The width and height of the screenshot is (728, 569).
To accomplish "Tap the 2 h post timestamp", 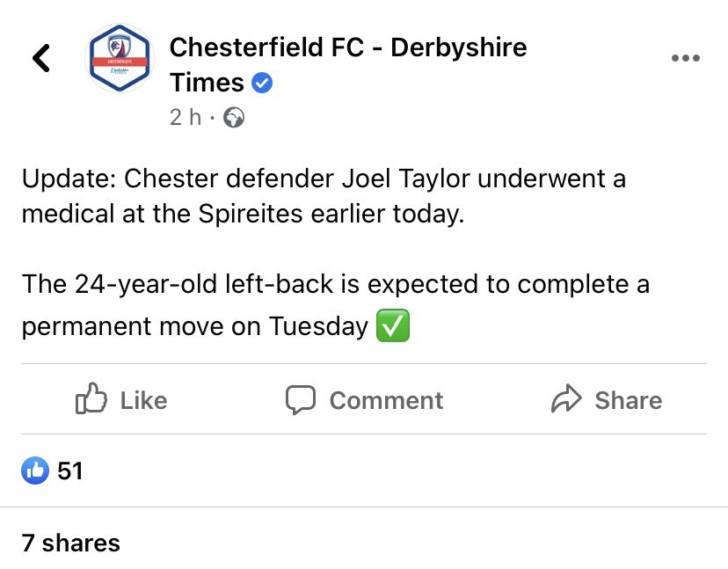I will pos(186,117).
